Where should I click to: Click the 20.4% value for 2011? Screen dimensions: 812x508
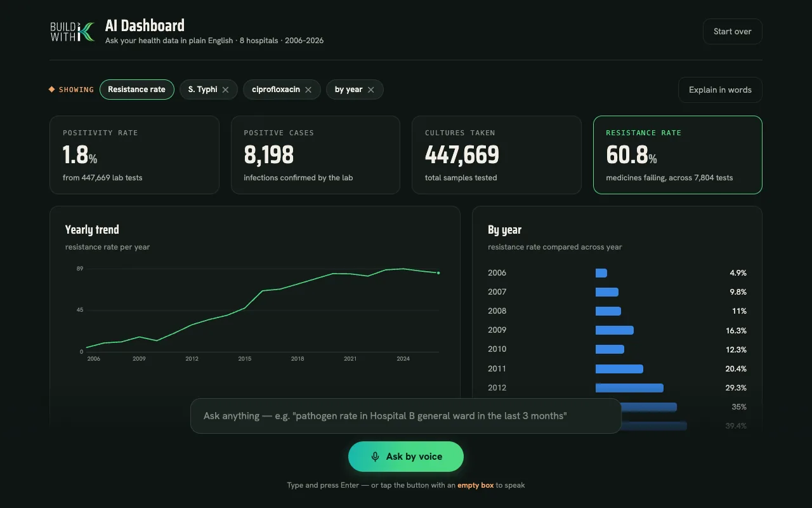736,369
